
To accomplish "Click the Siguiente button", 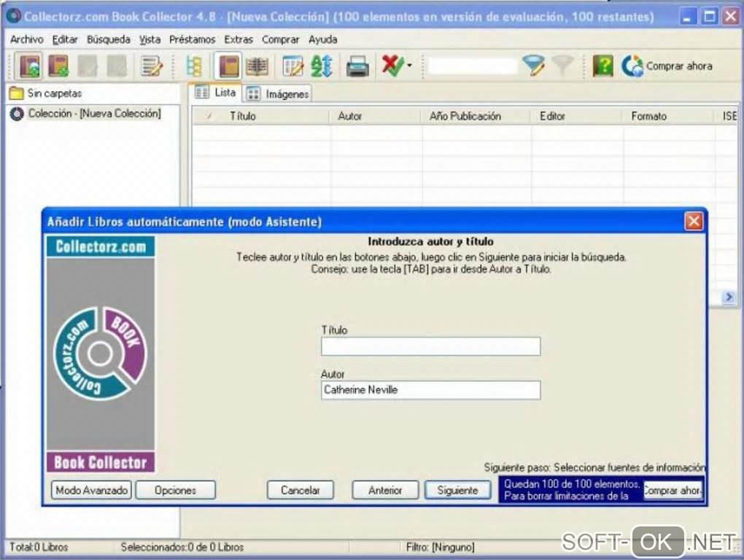I will pos(458,490).
